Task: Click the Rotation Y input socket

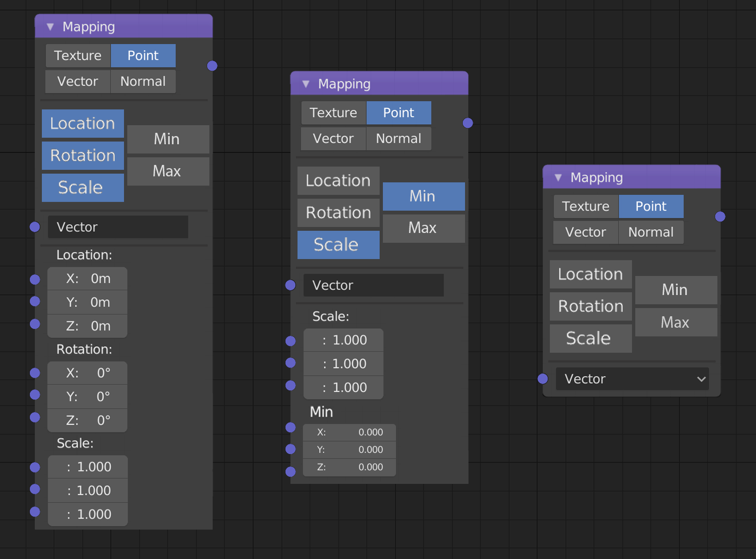Action: (x=35, y=395)
